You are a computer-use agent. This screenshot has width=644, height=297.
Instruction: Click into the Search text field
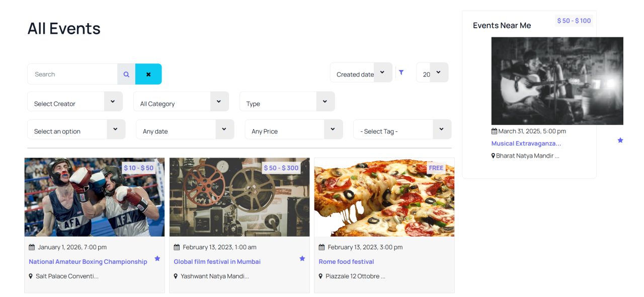point(72,74)
